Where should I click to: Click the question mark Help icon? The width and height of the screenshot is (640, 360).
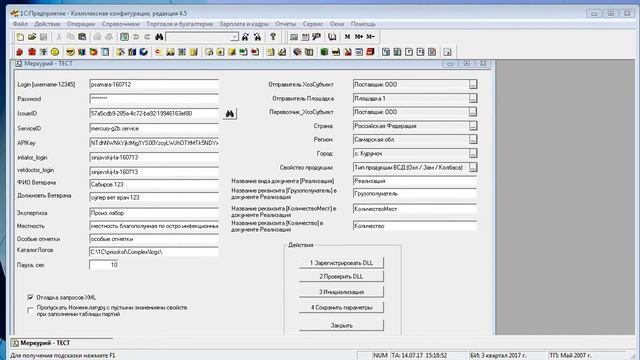[x=273, y=37]
